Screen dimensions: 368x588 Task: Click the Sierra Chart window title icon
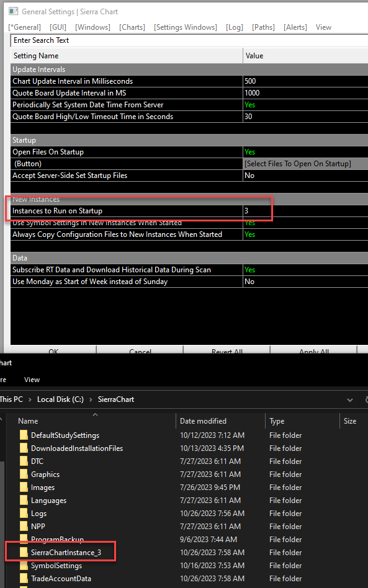tap(13, 11)
